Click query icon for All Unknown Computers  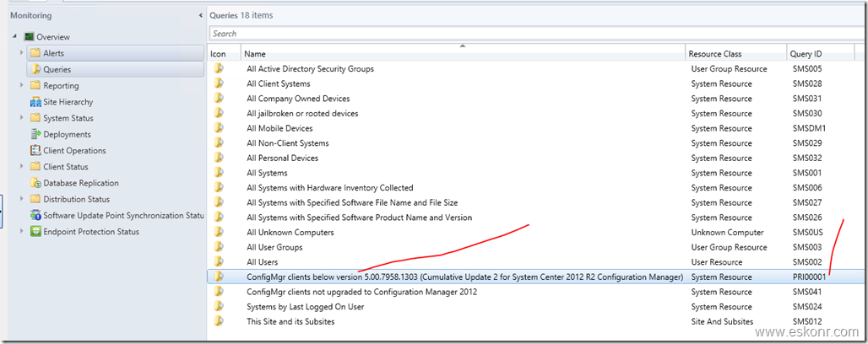[220, 232]
